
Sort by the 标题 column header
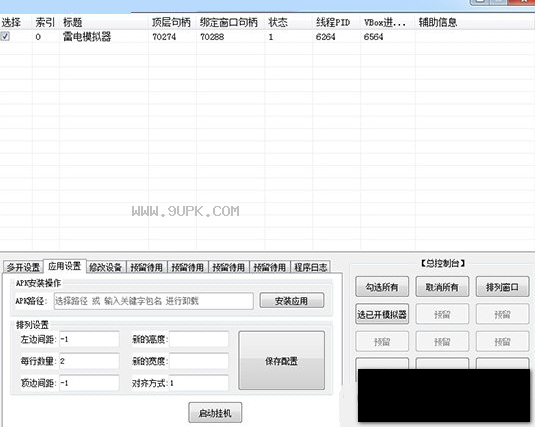click(x=104, y=23)
